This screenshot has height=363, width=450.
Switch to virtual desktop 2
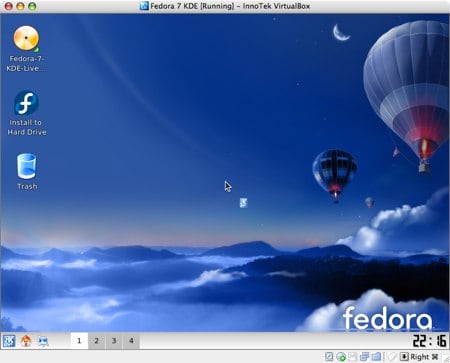click(97, 341)
